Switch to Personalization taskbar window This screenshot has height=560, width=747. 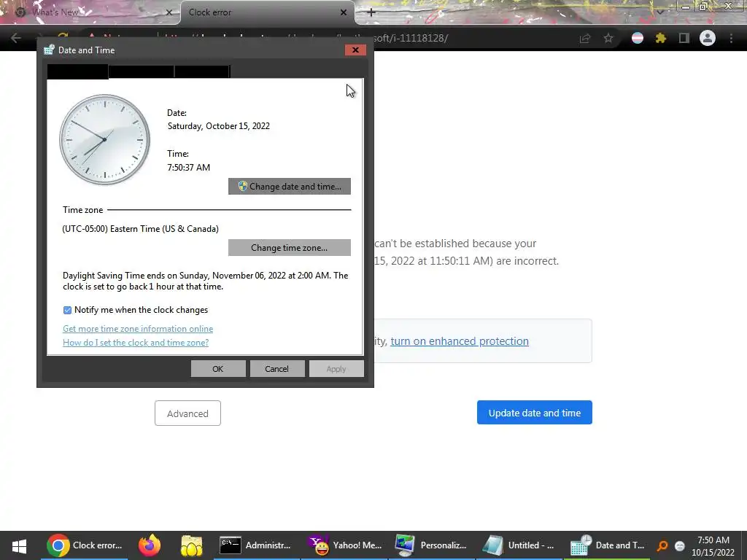[x=431, y=545]
